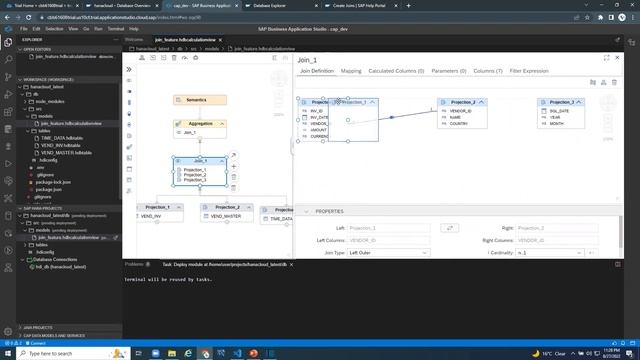Click deploy icon next to join_feature in HANA projects
Screen dimensions: 640x360
point(116,238)
